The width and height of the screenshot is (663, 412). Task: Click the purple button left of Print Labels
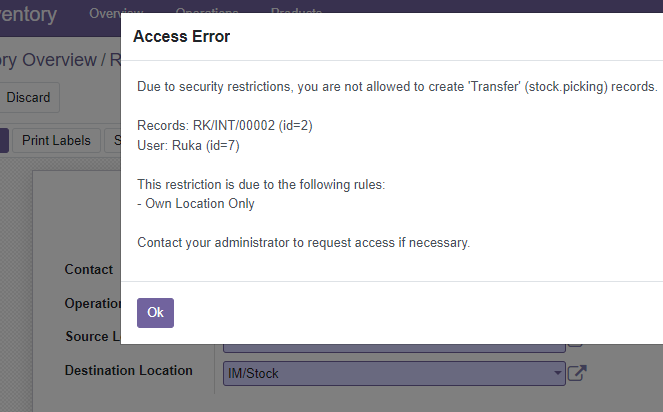coord(4,140)
